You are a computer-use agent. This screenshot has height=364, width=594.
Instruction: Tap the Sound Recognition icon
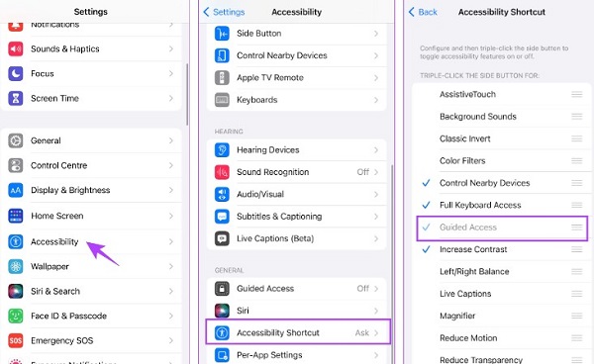222,172
